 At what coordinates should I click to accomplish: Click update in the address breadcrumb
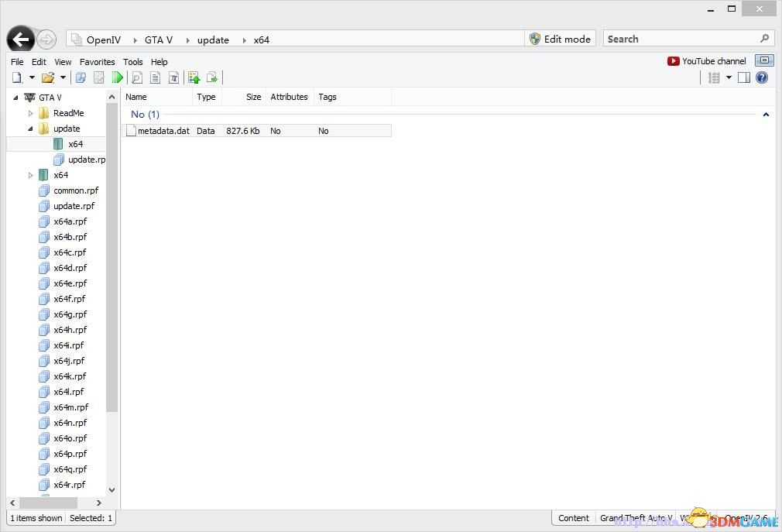click(x=213, y=40)
